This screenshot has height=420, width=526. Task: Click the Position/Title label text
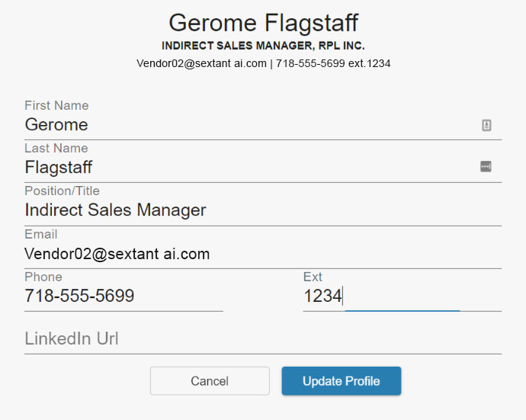(x=62, y=191)
